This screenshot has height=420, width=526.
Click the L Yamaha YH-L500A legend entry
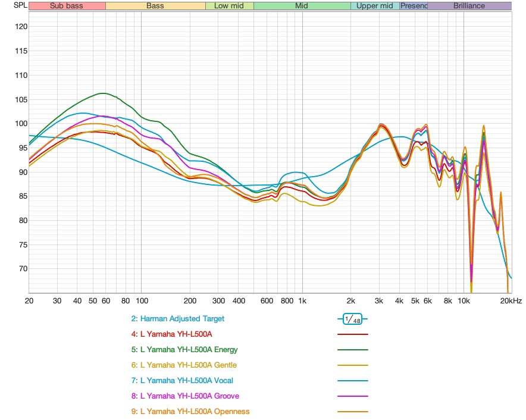coord(171,334)
